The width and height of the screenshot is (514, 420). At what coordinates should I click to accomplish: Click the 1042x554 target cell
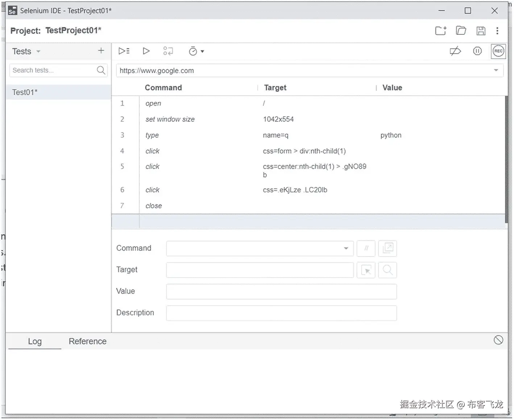(x=278, y=119)
